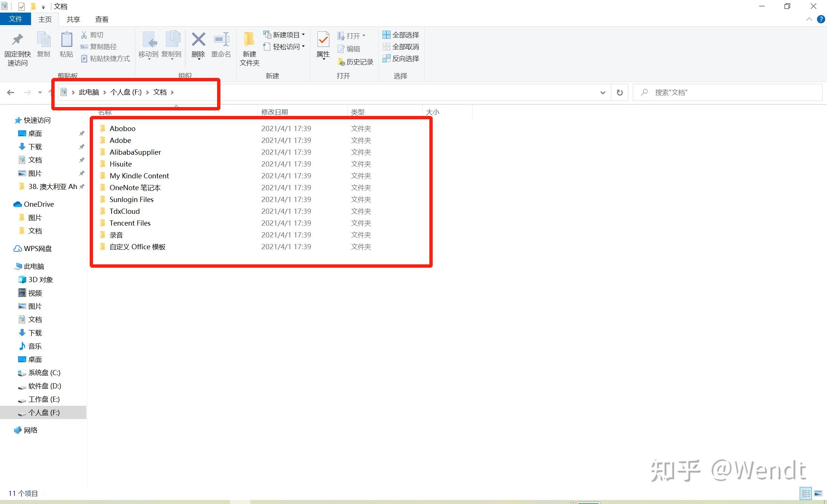This screenshot has width=827, height=504.
Task: Open the Move to (移动到) control
Action: (148, 46)
